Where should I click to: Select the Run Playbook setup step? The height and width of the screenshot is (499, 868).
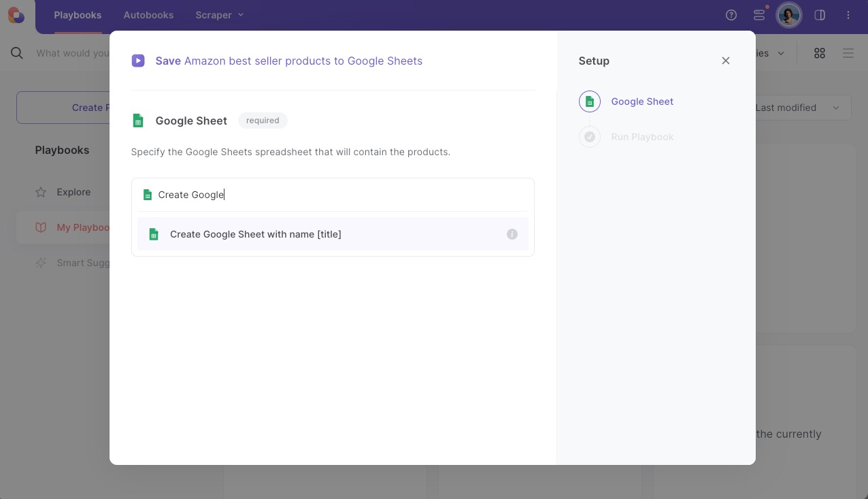point(627,137)
